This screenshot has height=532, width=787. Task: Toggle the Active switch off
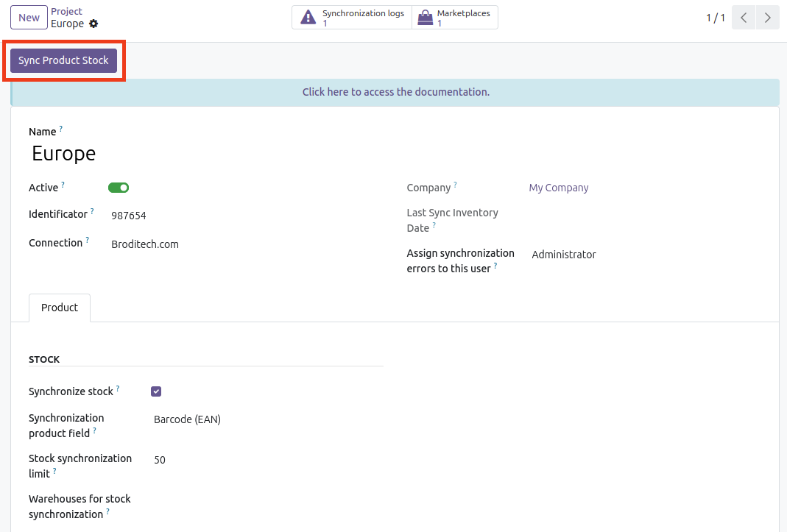(119, 188)
